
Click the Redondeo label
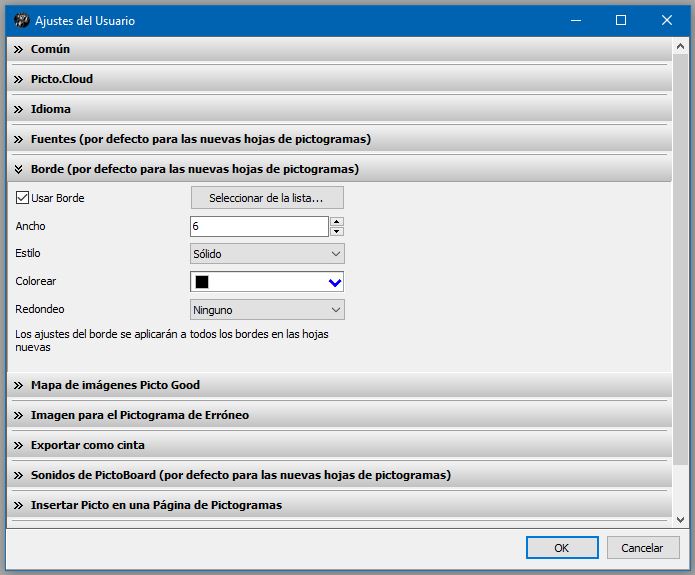point(40,309)
